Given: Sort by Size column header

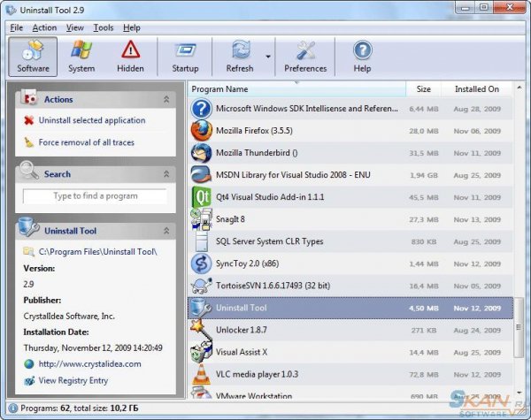Looking at the screenshot, I should tap(423, 89).
